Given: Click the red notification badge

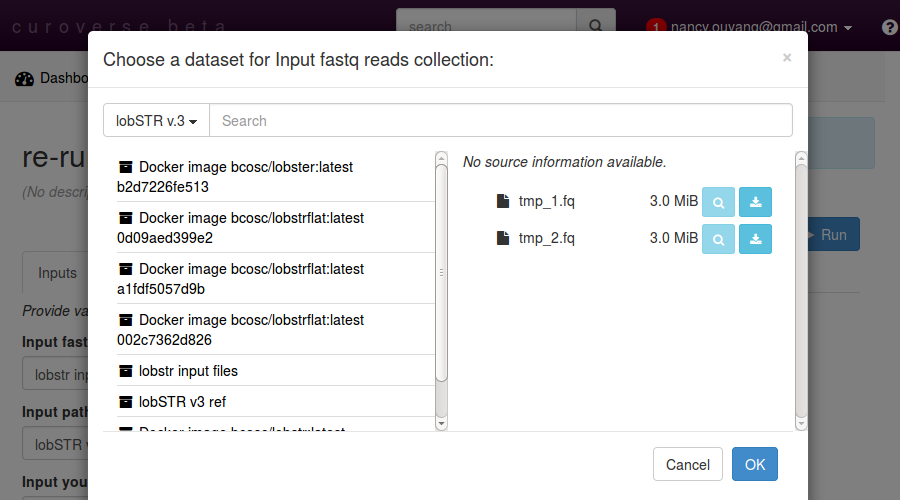Looking at the screenshot, I should pos(656,27).
